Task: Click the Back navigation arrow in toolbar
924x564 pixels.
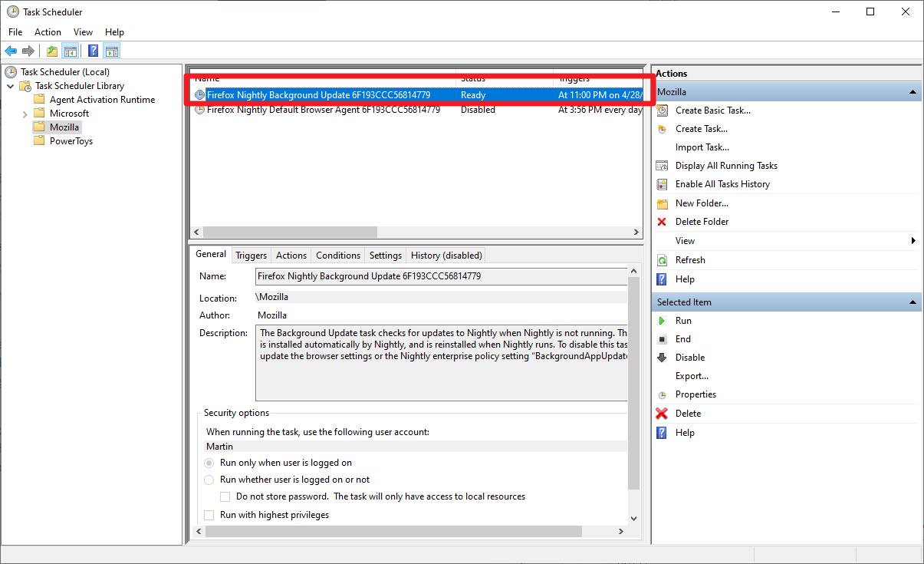Action: click(10, 51)
